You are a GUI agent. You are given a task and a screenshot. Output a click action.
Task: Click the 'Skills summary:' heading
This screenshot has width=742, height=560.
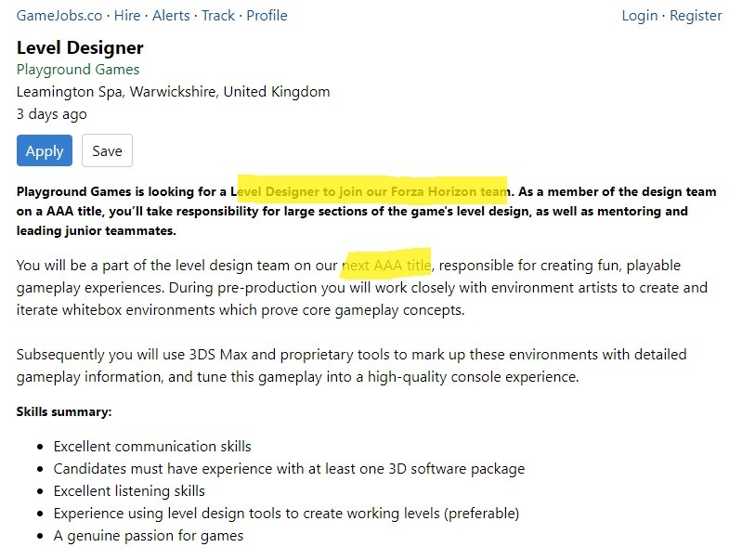(64, 411)
